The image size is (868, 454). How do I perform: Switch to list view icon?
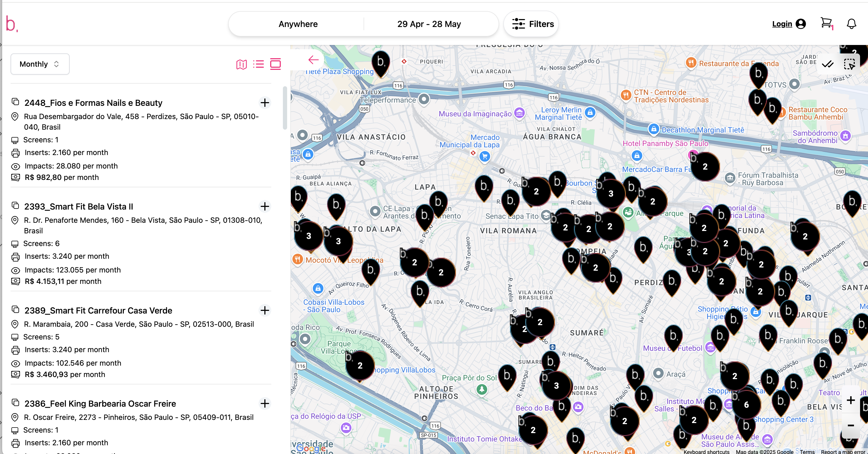259,64
